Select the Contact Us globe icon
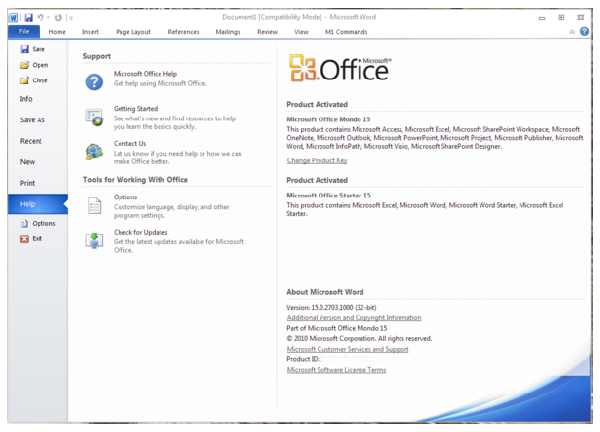The width and height of the screenshot is (600, 432). coord(94,151)
